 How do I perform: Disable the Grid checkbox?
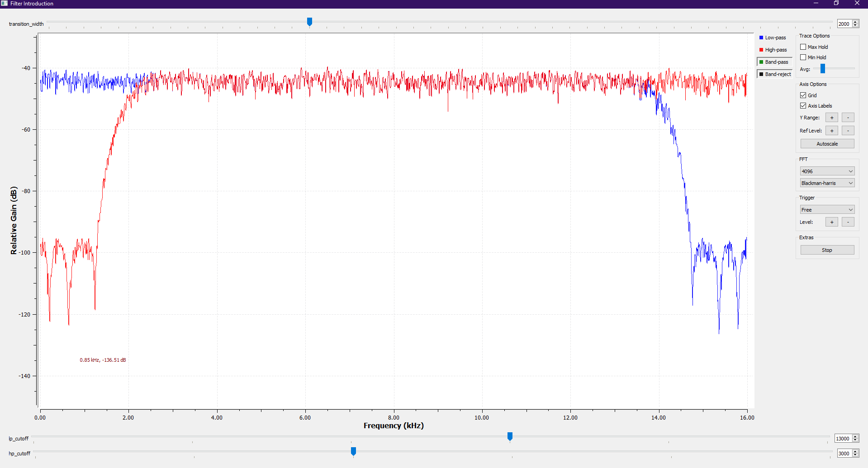[803, 95]
